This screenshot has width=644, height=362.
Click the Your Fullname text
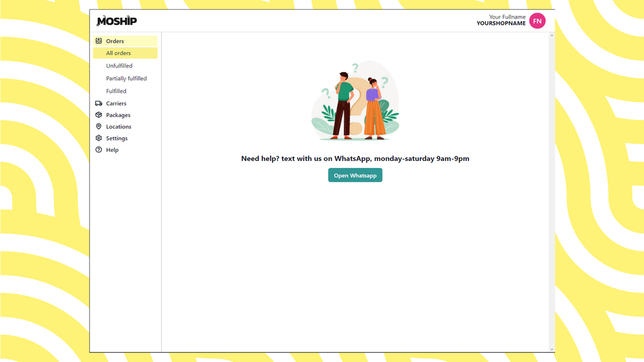pyautogui.click(x=507, y=17)
